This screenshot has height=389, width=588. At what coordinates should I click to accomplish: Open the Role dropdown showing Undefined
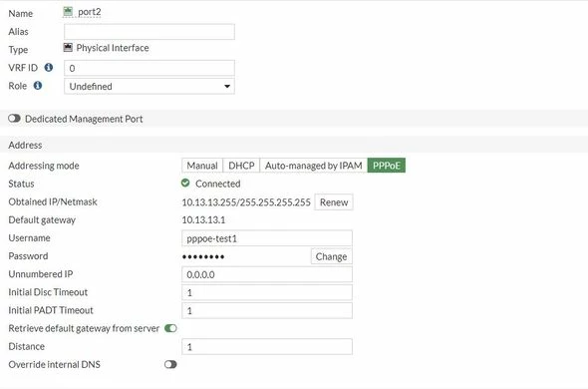click(149, 86)
